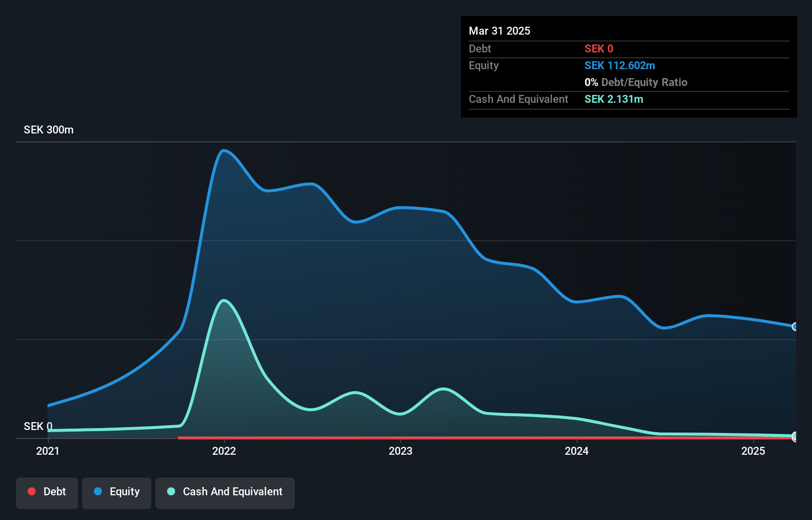Click the red SEK 0 debt value in the tooltip
812x520 pixels.
click(x=599, y=49)
